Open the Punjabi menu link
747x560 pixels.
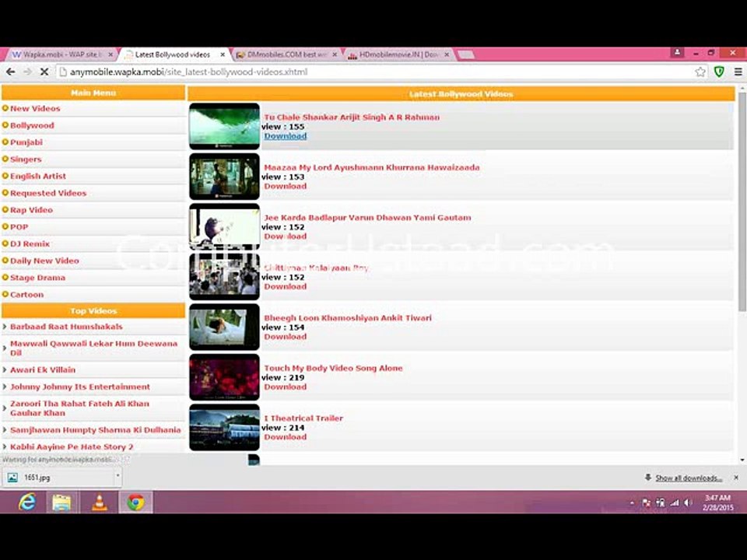[26, 142]
